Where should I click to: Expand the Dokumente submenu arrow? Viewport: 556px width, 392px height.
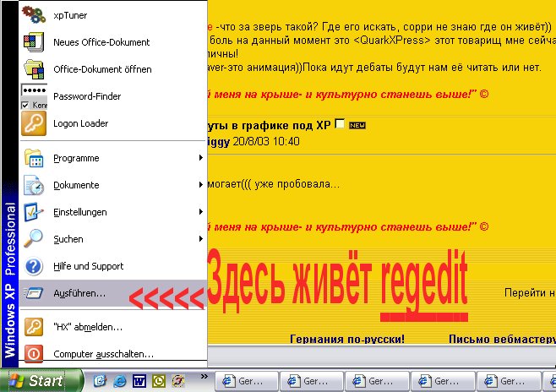click(200, 185)
